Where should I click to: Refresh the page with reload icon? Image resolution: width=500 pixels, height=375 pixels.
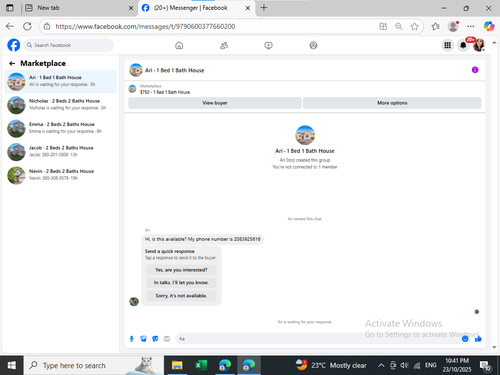click(x=28, y=26)
